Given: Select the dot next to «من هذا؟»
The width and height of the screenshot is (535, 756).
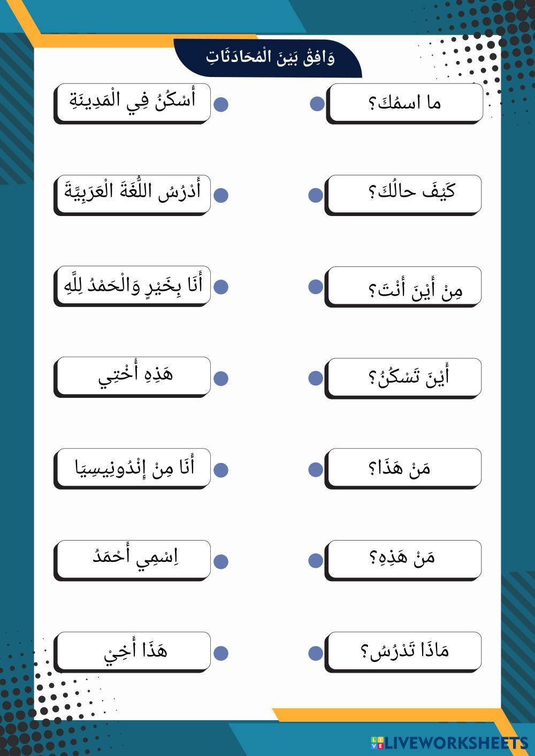Looking at the screenshot, I should pyautogui.click(x=316, y=469).
